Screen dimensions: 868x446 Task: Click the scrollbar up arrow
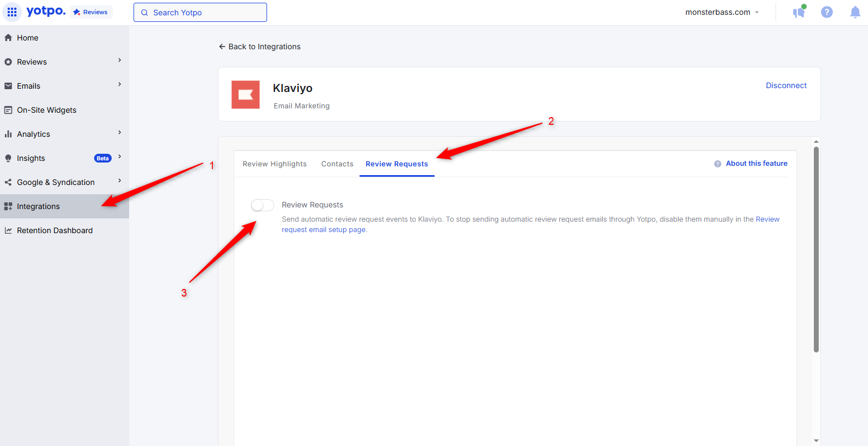[816, 141]
